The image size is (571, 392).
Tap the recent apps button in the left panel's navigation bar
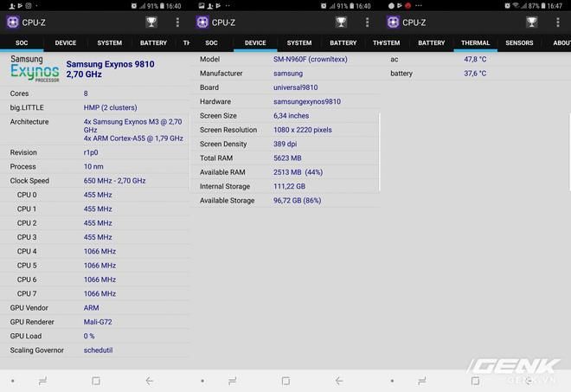pos(42,381)
